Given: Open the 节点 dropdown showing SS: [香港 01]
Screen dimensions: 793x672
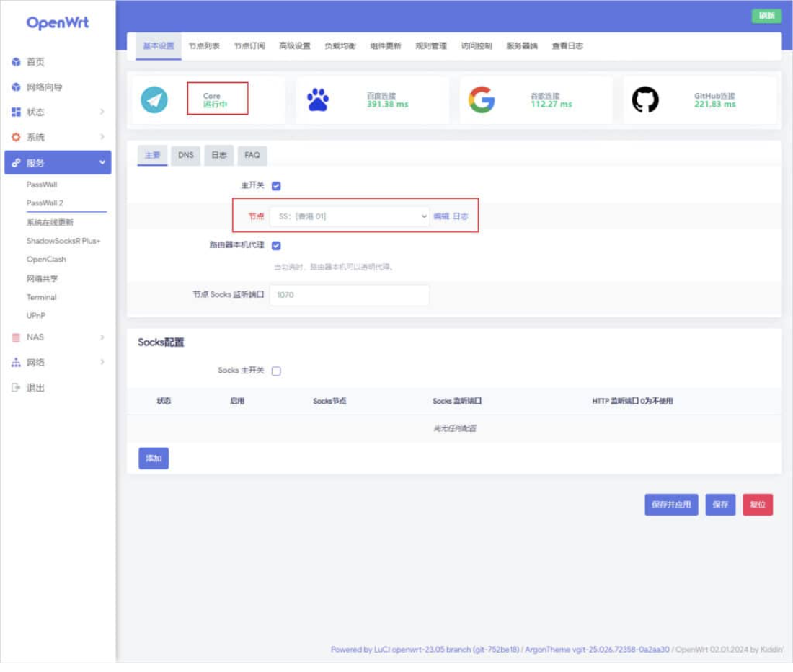Looking at the screenshot, I should [x=350, y=216].
